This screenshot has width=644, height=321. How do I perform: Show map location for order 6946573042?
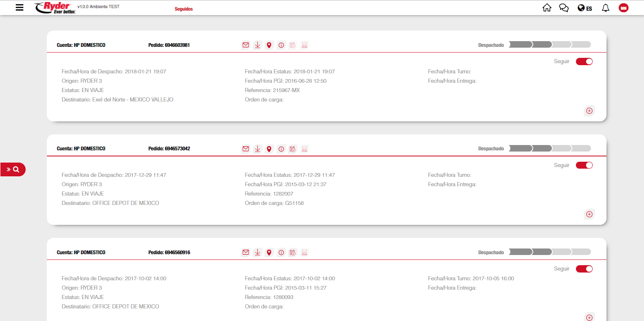(269, 149)
